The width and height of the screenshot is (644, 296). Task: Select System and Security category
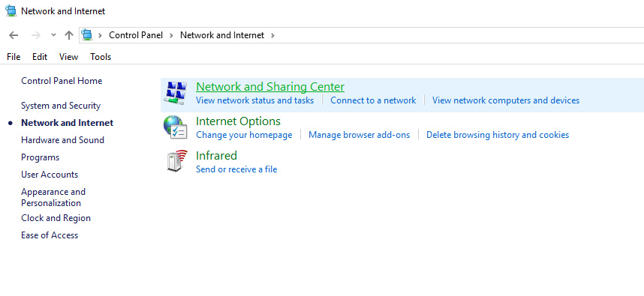(x=61, y=106)
